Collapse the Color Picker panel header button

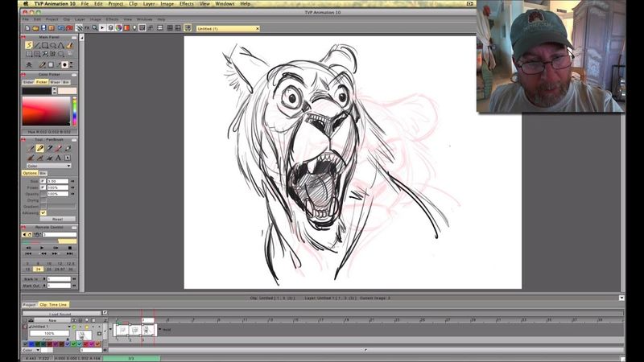point(74,74)
